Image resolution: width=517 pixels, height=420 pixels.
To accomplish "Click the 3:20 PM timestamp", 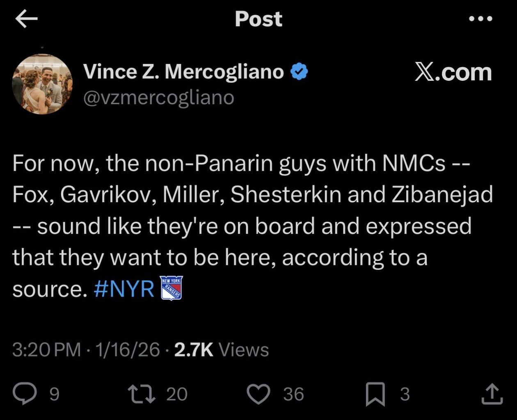I will click(46, 350).
